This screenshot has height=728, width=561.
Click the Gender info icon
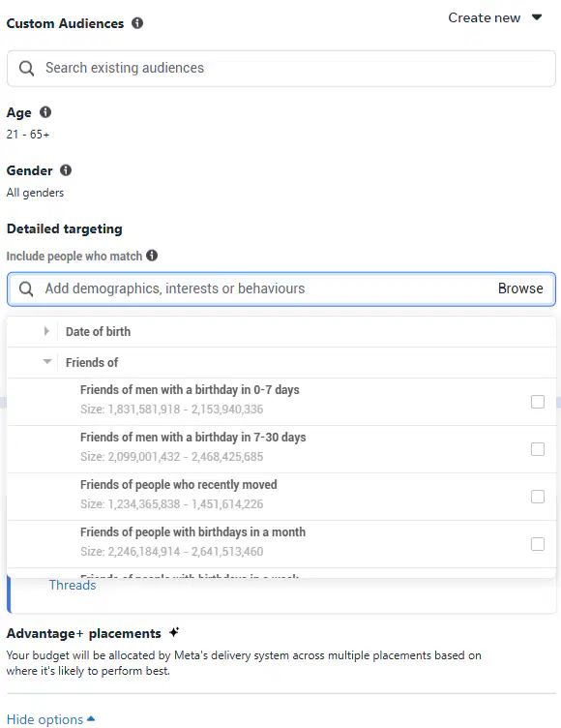point(66,170)
